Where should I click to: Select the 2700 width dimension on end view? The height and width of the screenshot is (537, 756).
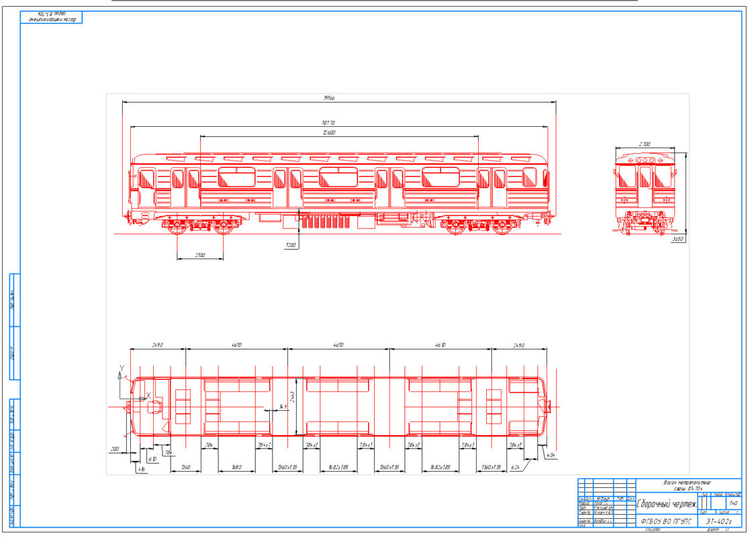[x=645, y=144]
